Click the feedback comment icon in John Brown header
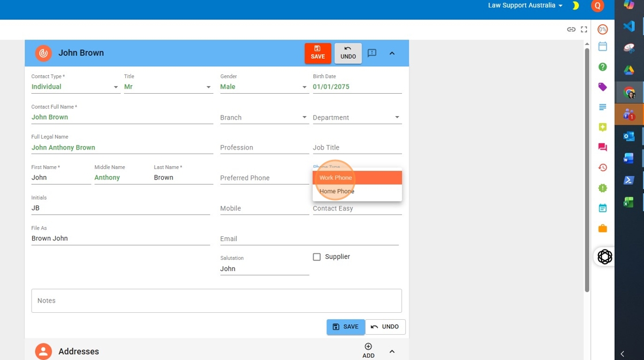644x360 pixels. coord(372,53)
